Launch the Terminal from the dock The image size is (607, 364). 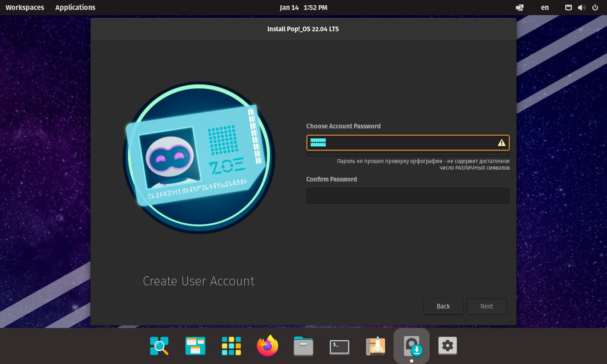[340, 346]
